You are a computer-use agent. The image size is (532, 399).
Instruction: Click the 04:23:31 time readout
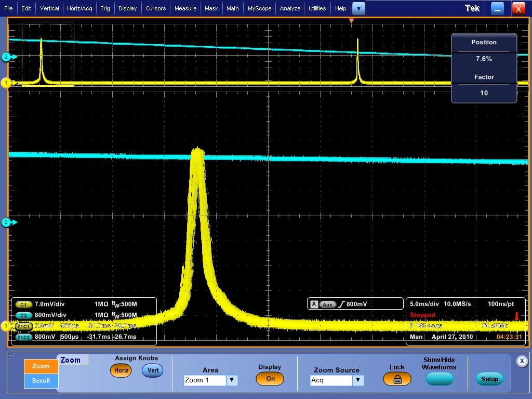(x=509, y=337)
